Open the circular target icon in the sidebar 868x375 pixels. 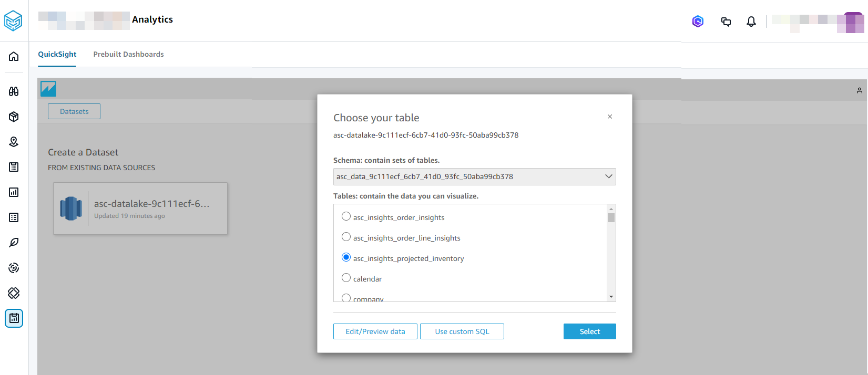(14, 268)
